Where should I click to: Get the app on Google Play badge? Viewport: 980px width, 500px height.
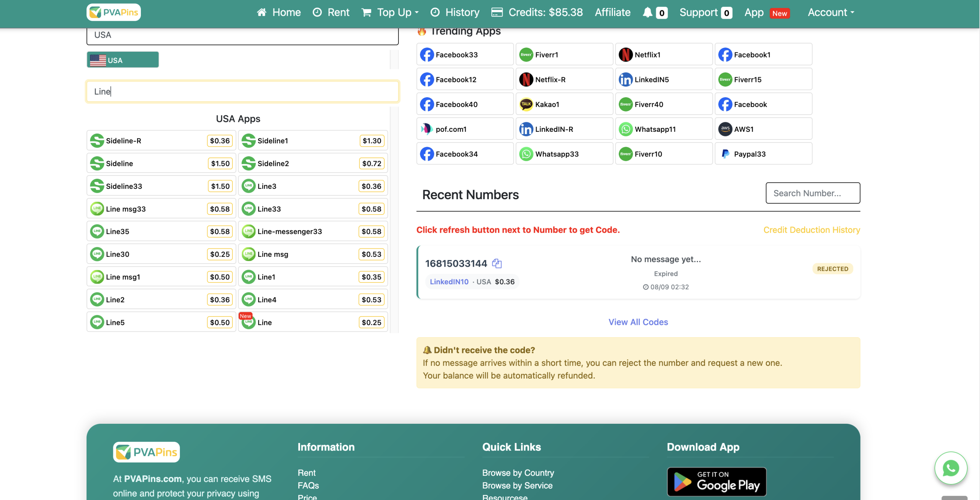[717, 482]
